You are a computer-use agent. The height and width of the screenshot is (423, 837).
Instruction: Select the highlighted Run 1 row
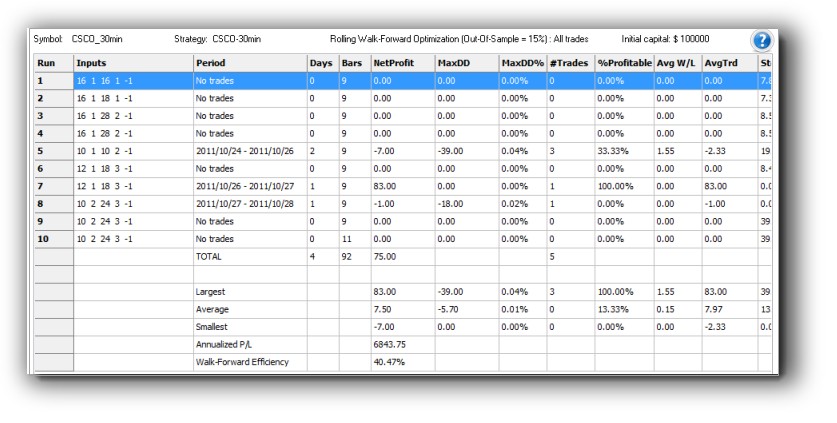click(250, 80)
